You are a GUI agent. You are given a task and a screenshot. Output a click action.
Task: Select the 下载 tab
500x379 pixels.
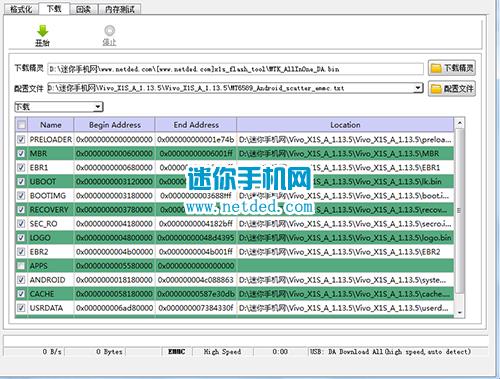54,8
